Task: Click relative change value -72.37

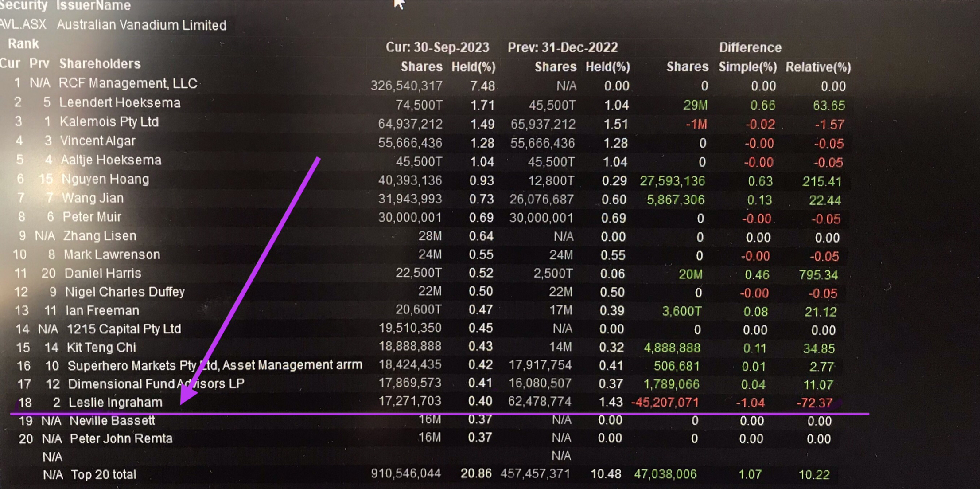Action: 814,403
